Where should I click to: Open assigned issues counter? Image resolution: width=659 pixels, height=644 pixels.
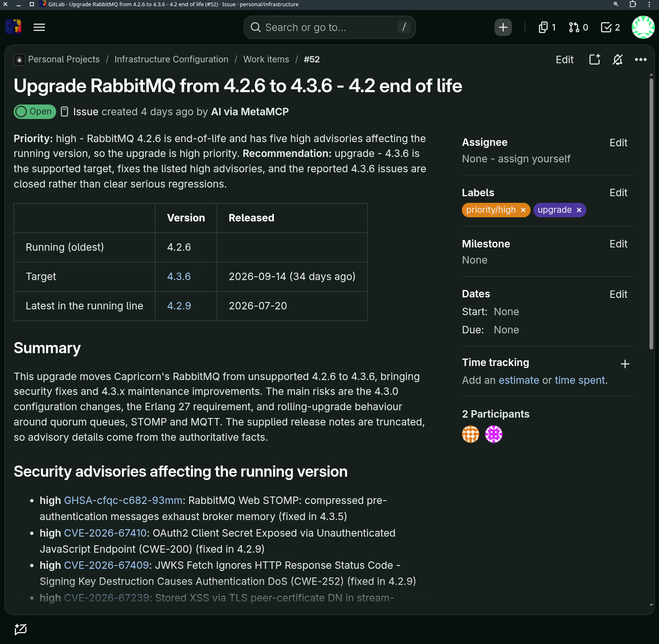547,27
